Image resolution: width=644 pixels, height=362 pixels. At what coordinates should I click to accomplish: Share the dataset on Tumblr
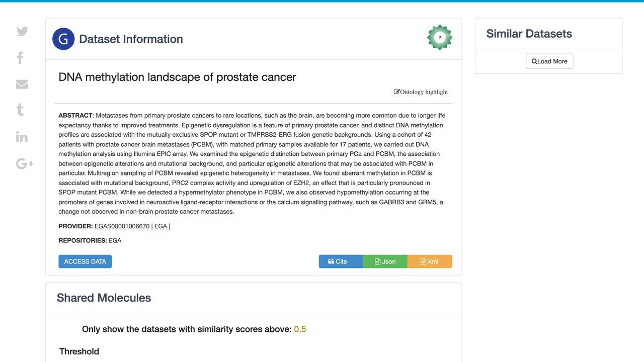pyautogui.click(x=20, y=110)
